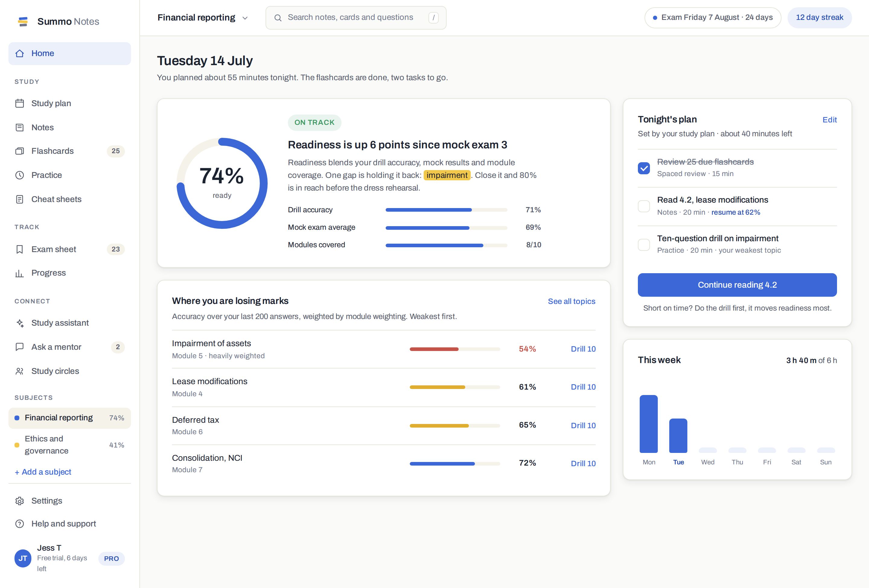Click the Exam sheet 23 count badge
This screenshot has height=588, width=869.
pos(116,249)
